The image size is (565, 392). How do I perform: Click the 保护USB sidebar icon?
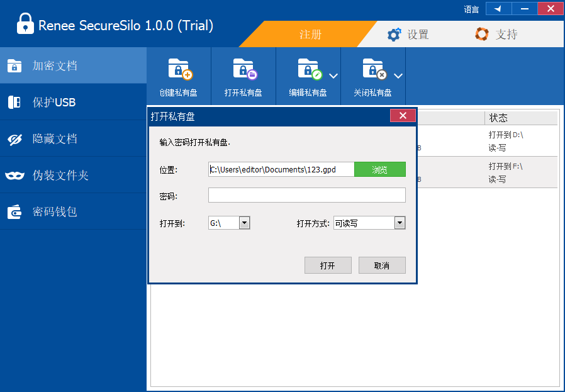14,103
